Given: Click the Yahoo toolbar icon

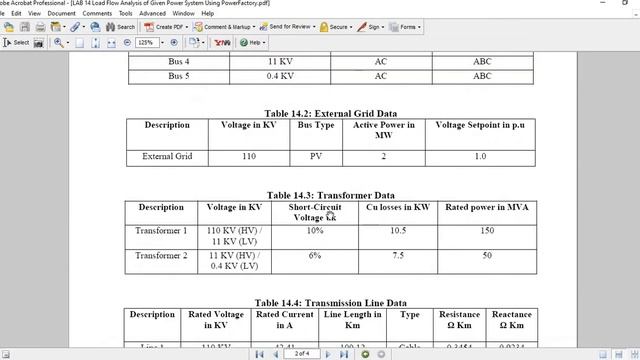Looking at the screenshot, I should (222, 42).
